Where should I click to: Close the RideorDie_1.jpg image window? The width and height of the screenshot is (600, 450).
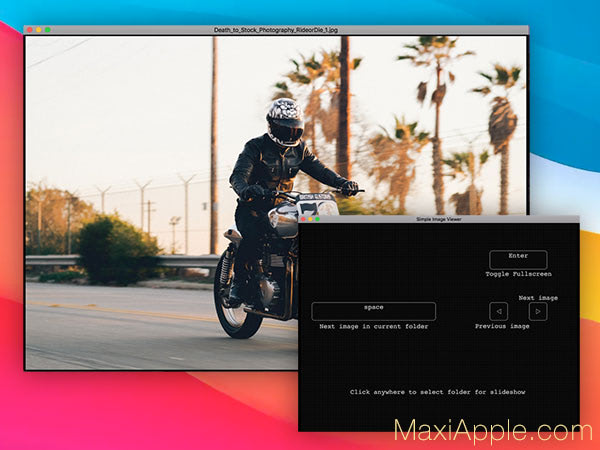tap(29, 30)
